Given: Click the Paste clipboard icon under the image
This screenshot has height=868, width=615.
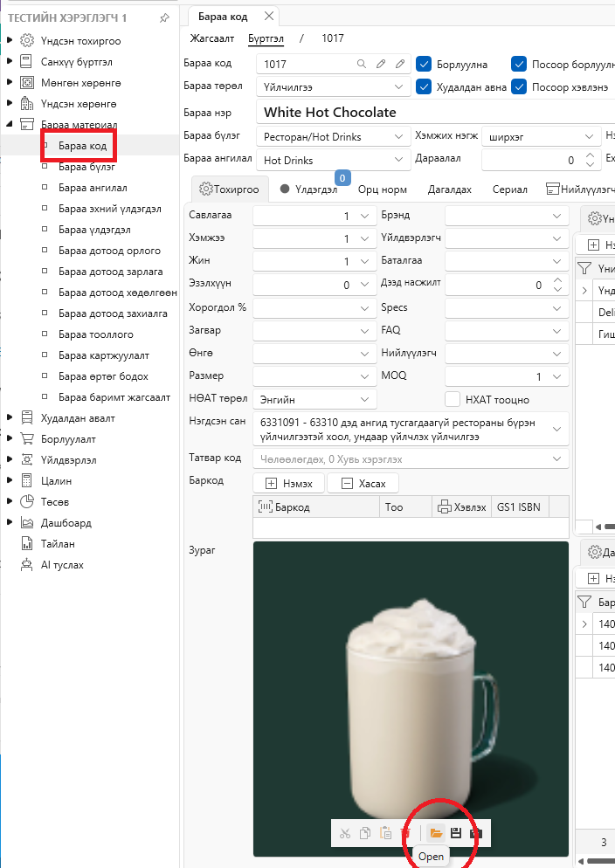Looking at the screenshot, I should click(x=385, y=833).
